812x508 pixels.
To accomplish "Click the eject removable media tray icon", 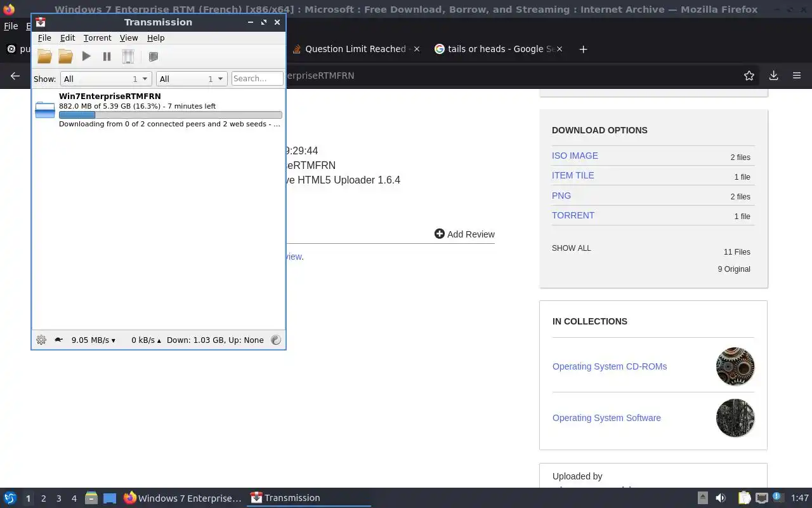I will (x=702, y=498).
